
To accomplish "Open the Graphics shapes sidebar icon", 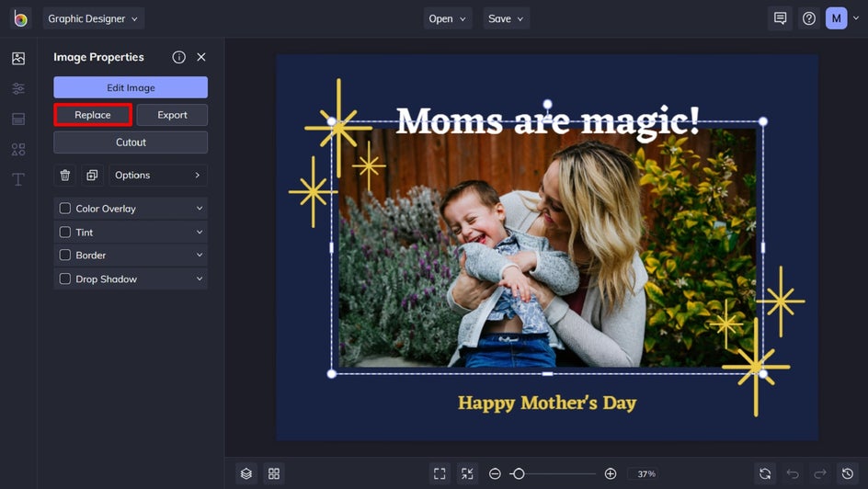I will (x=18, y=149).
